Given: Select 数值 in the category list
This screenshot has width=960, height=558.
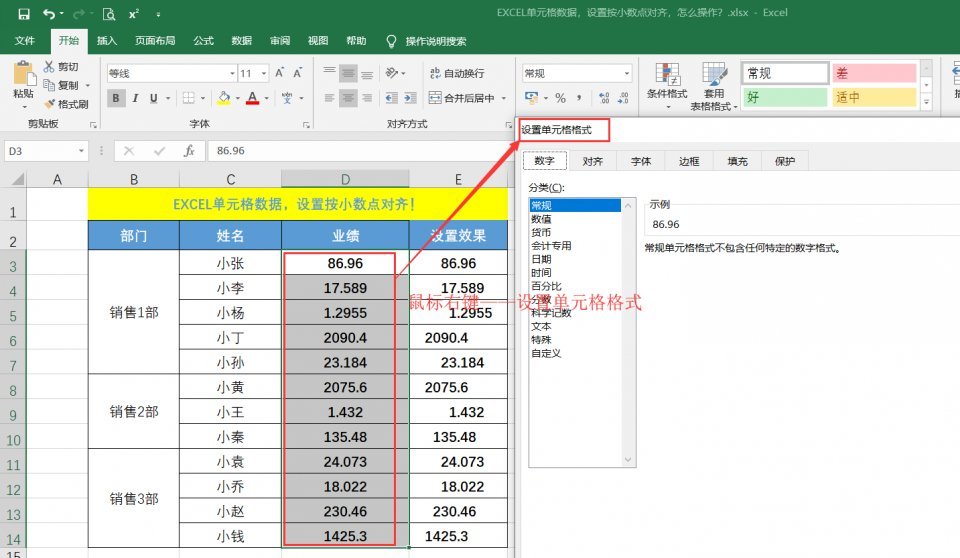Looking at the screenshot, I should point(541,219).
